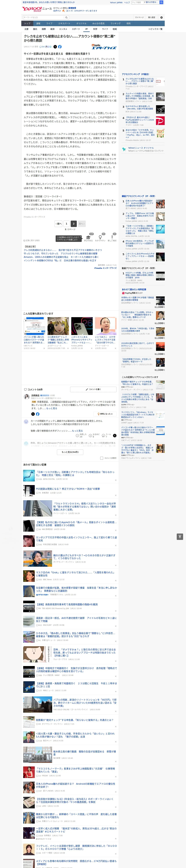186x868 pixels.
Task: Open トピックス一覧 link
Action: [x=155, y=29]
